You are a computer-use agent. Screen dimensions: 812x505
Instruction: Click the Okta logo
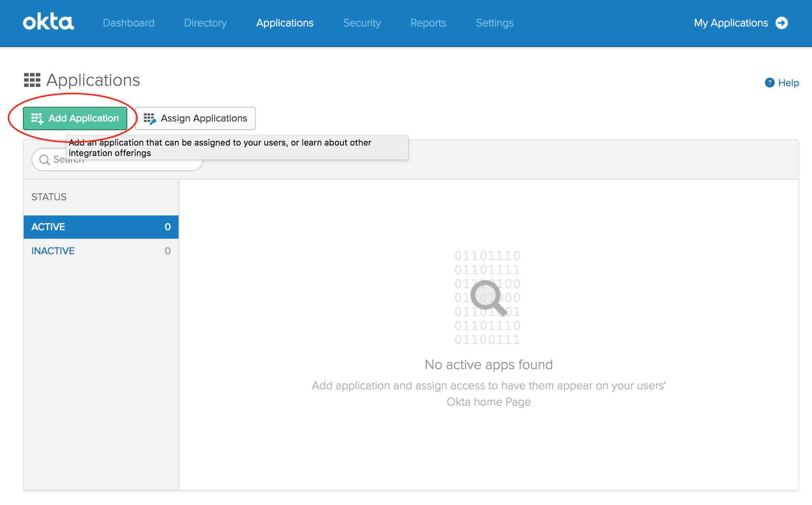(49, 22)
